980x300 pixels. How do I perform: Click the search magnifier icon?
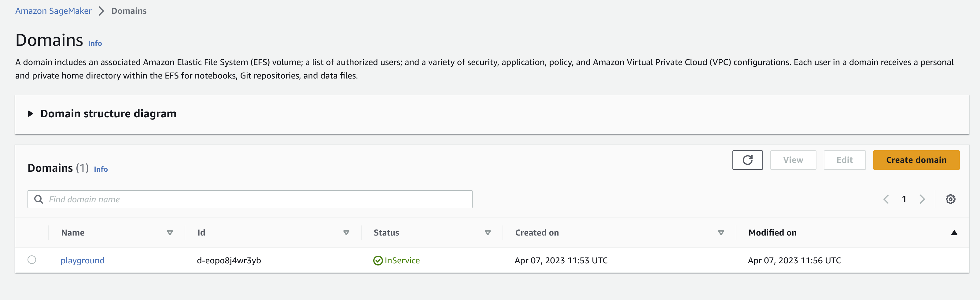pyautogui.click(x=39, y=199)
